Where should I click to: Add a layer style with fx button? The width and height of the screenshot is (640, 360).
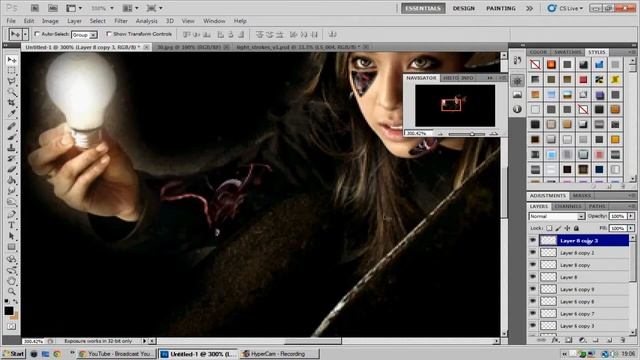[555, 340]
